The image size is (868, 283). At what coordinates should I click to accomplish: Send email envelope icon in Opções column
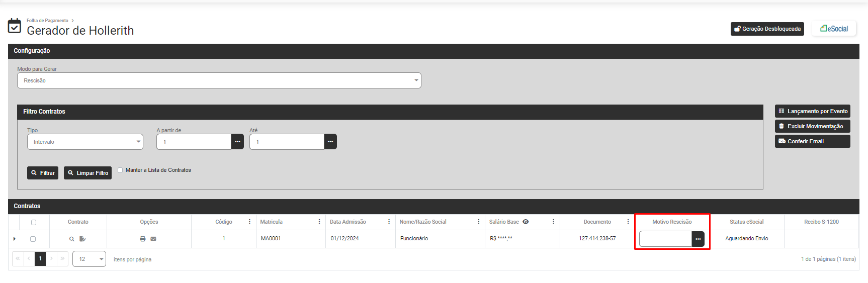pyautogui.click(x=153, y=239)
